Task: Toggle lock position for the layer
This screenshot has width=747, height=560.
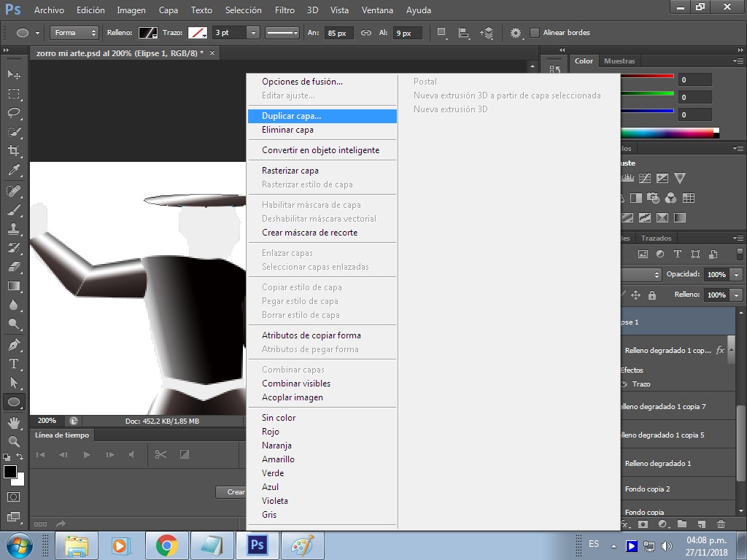Action: coord(635,295)
